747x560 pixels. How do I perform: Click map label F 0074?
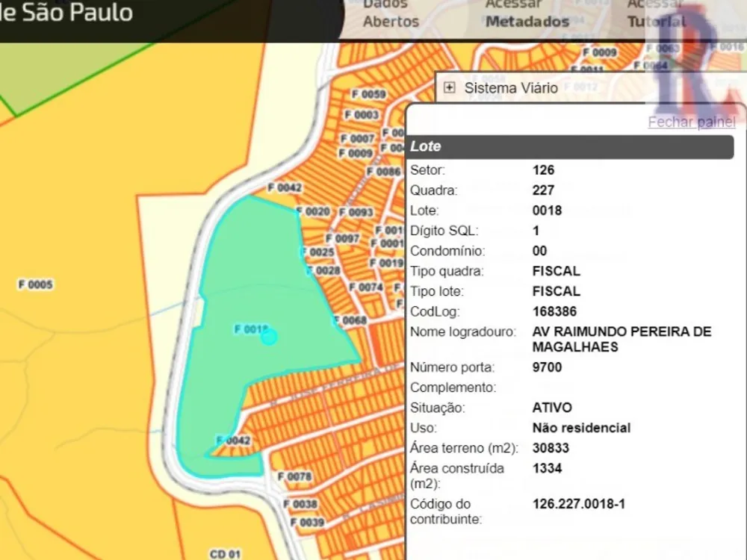point(366,287)
